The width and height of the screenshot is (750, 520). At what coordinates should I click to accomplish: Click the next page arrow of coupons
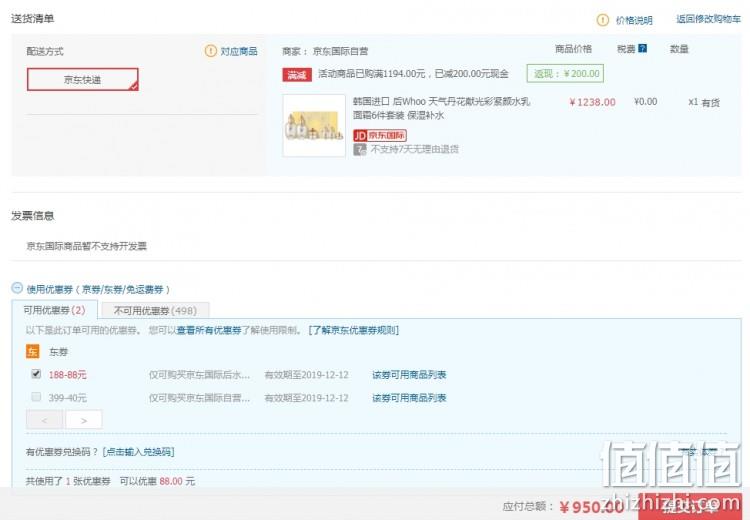click(84, 420)
